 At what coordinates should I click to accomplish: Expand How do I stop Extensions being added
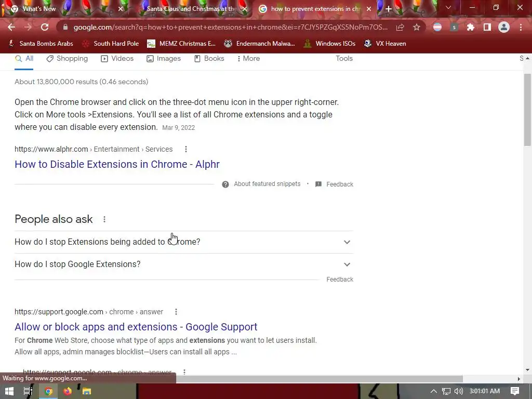point(184,242)
